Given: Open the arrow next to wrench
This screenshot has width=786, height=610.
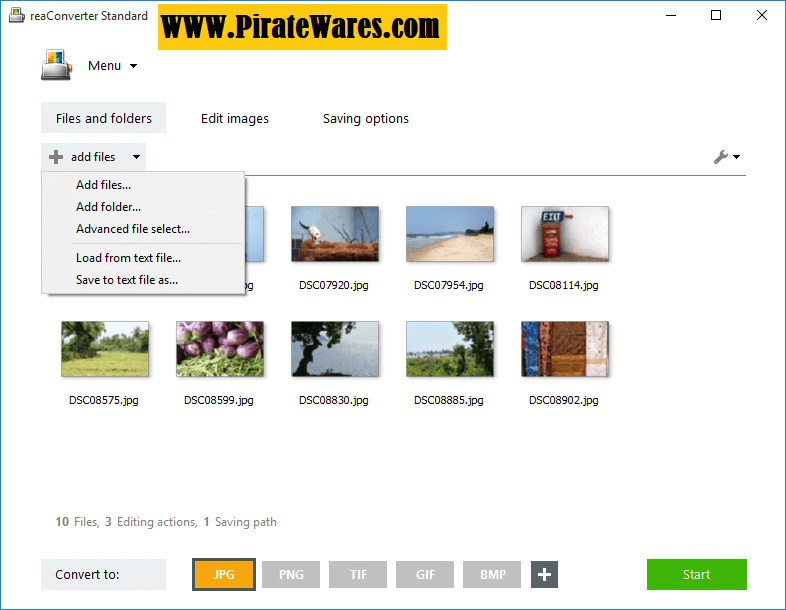Looking at the screenshot, I should click(x=736, y=157).
